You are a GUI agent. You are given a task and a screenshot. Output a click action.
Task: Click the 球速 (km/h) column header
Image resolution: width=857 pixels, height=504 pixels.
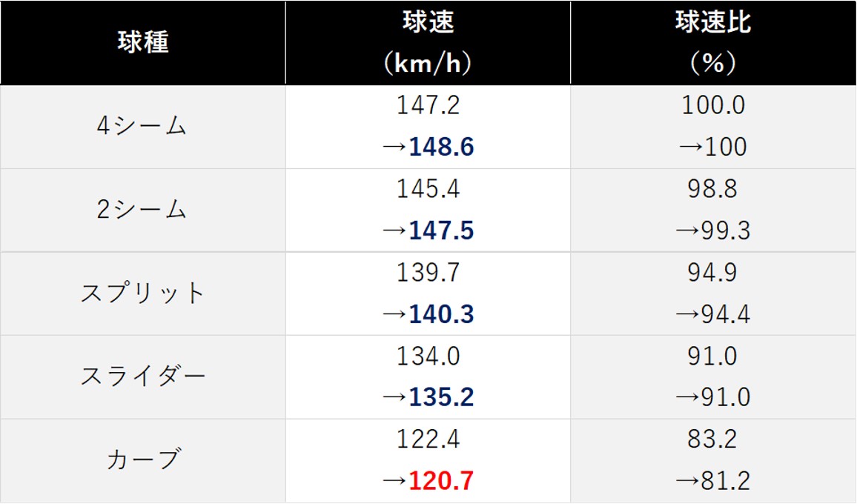(428, 42)
